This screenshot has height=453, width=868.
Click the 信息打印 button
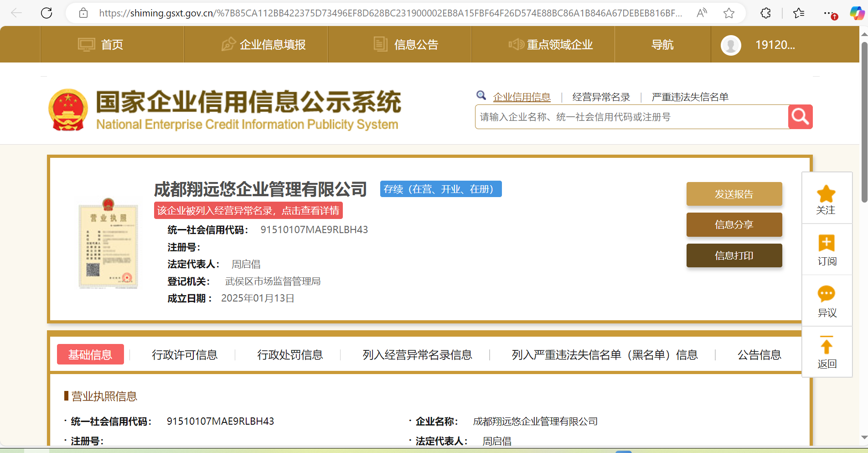pyautogui.click(x=734, y=255)
